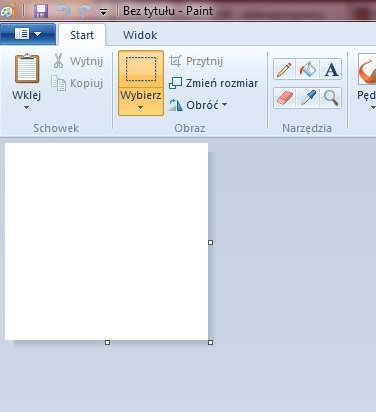Viewport: 376px width, 412px height.
Task: Expand the Obróć rotate menu
Action: 198,105
